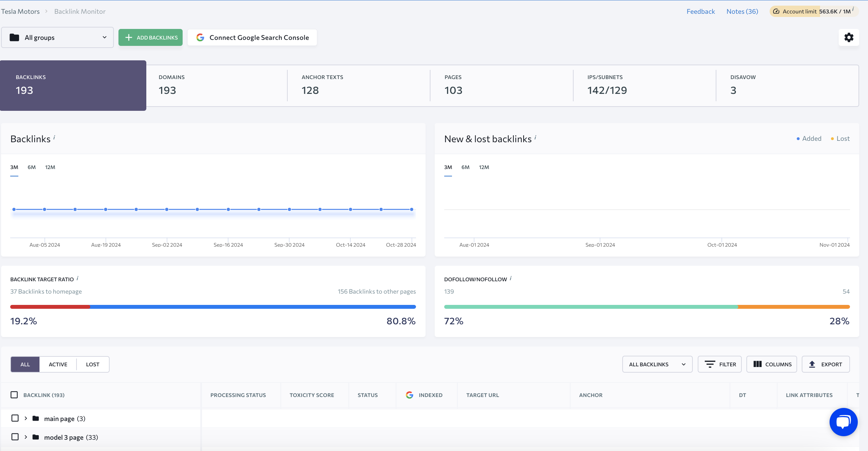Click the account limit gauge icon
The image size is (868, 451).
pos(776,11)
